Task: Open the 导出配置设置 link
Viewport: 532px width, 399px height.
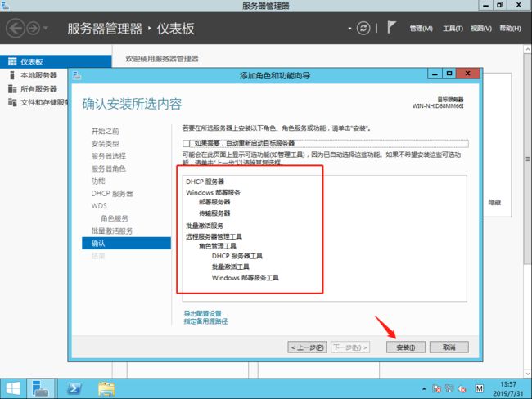Action: [202, 313]
